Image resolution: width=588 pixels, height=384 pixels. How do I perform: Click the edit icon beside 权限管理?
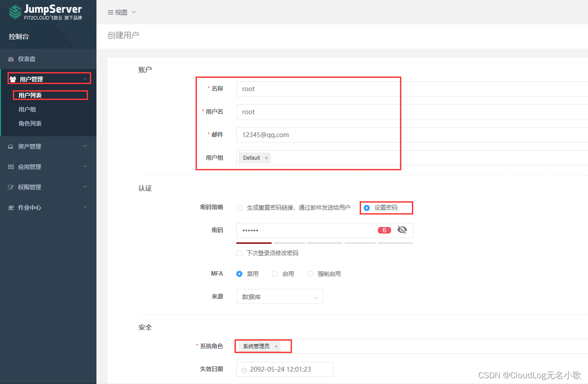point(11,187)
